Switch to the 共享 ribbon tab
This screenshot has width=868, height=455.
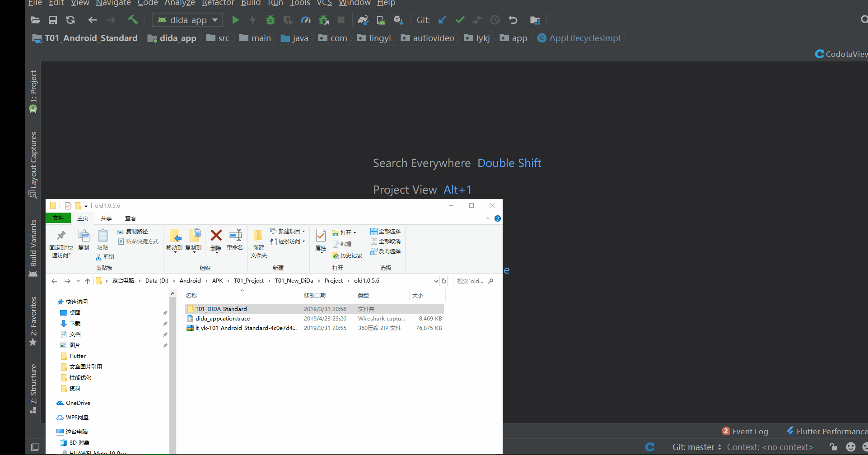107,218
